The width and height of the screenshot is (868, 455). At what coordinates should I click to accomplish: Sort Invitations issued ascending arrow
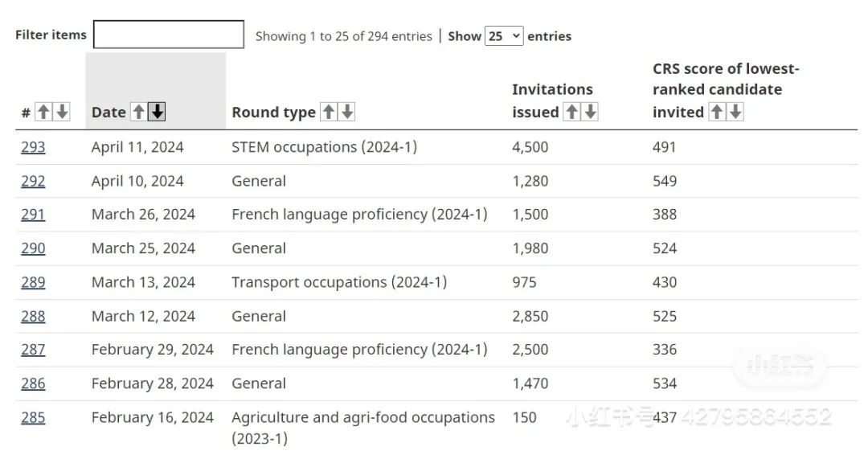571,112
